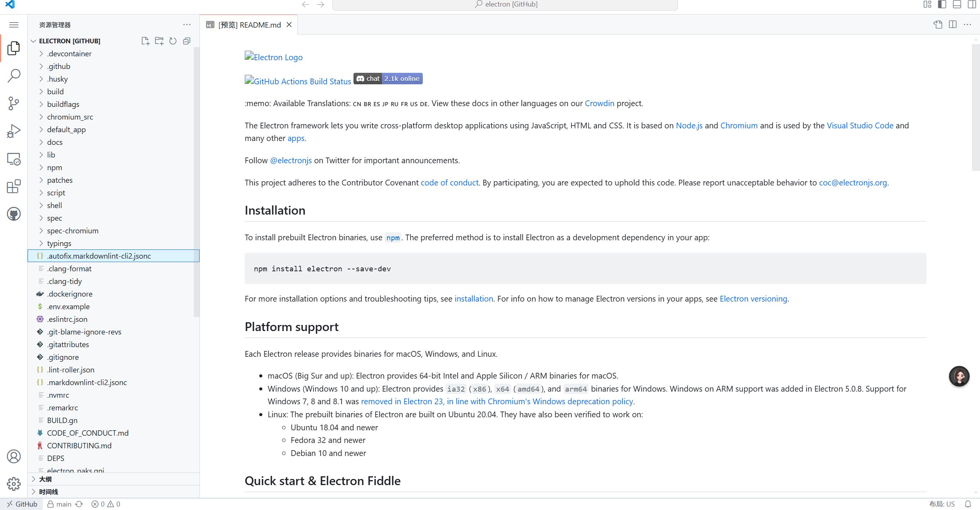
Task: Open the BUILD.gn file
Action: (113, 420)
